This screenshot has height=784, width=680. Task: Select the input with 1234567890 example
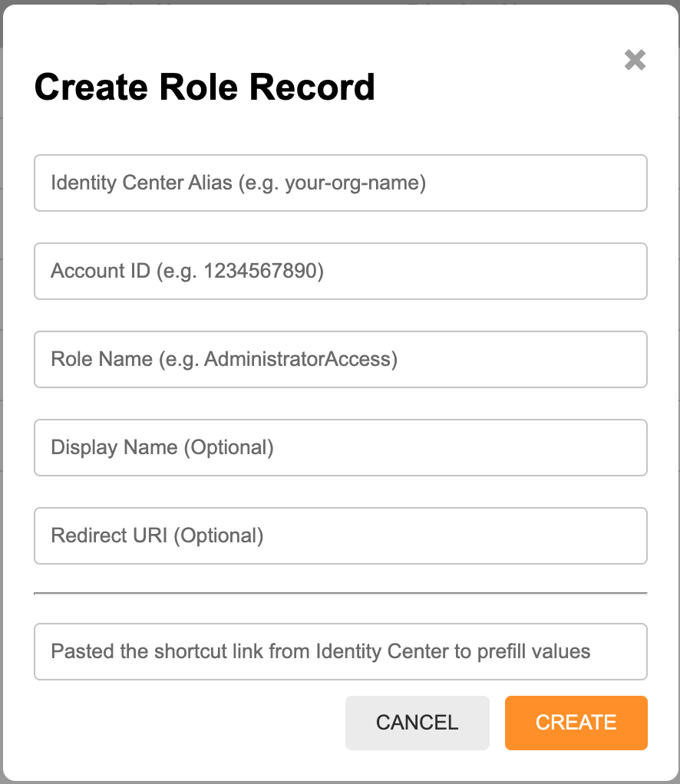(x=340, y=272)
